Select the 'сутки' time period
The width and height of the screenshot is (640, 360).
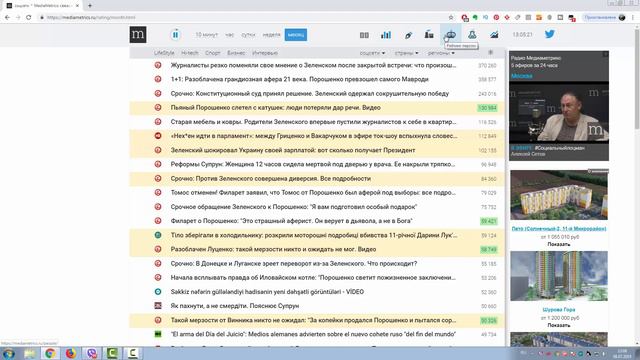click(248, 35)
